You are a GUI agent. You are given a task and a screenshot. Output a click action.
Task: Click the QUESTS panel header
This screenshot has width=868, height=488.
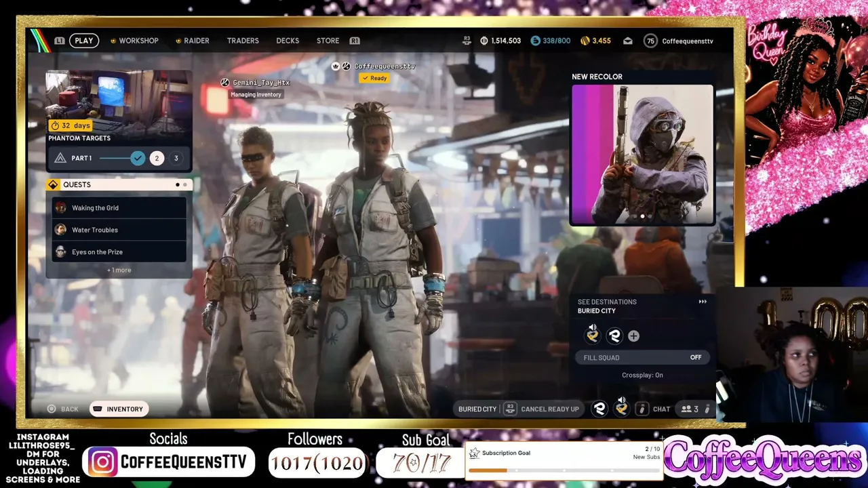[119, 184]
